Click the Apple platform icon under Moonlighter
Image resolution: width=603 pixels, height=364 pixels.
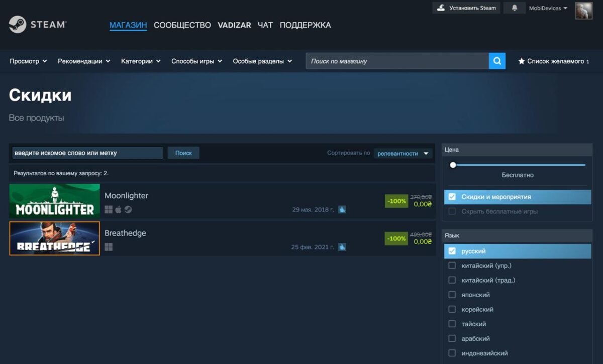coord(119,209)
